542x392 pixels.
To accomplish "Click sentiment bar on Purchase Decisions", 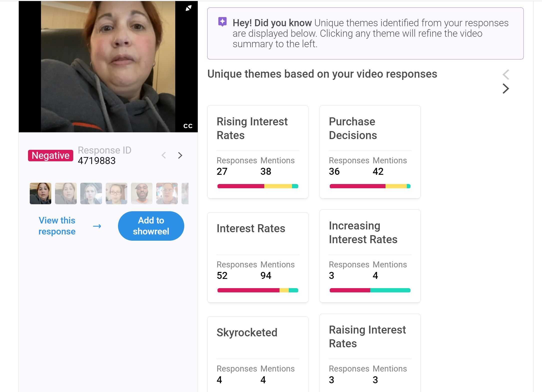I will point(370,186).
